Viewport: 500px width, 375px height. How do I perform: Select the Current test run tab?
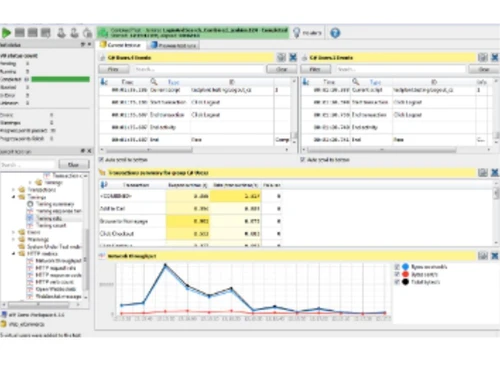coord(121,45)
